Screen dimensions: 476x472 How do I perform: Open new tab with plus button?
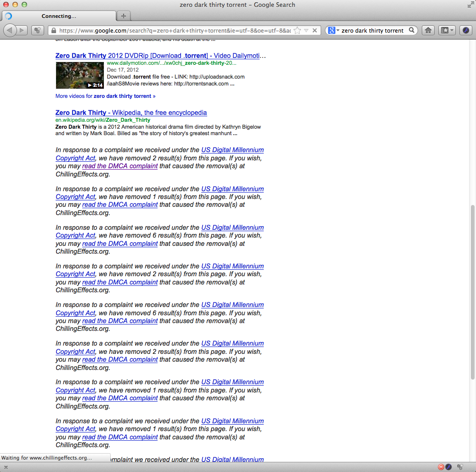(123, 16)
